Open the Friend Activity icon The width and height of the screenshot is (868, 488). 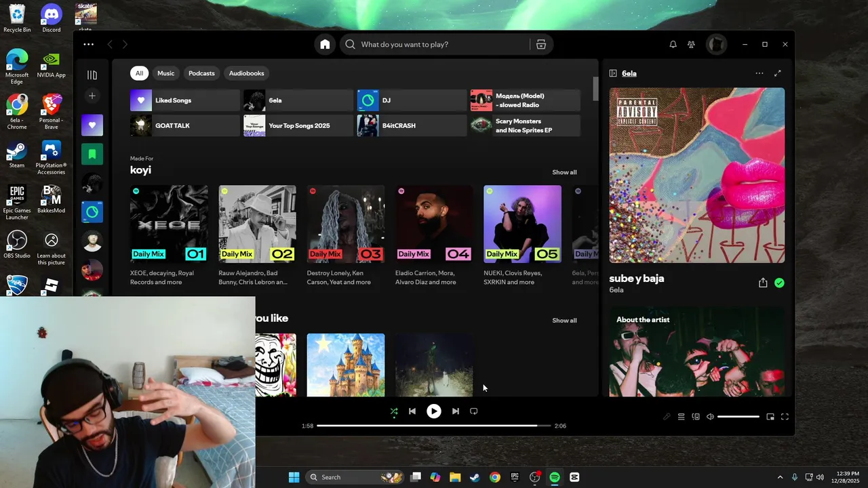point(691,44)
